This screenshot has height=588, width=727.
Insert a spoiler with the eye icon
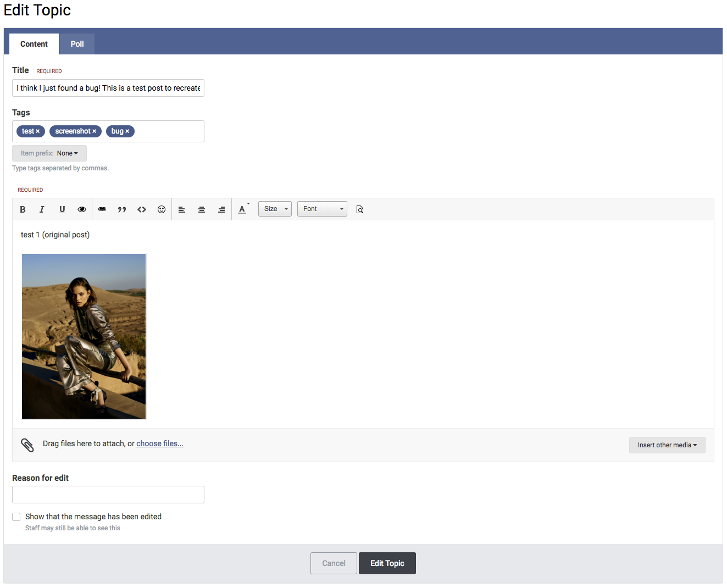[82, 209]
